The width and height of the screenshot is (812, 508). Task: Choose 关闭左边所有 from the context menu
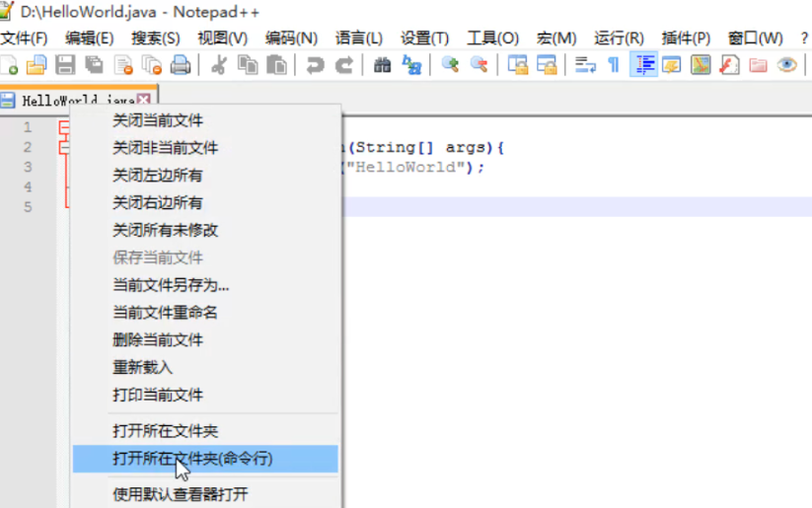tap(205, 176)
